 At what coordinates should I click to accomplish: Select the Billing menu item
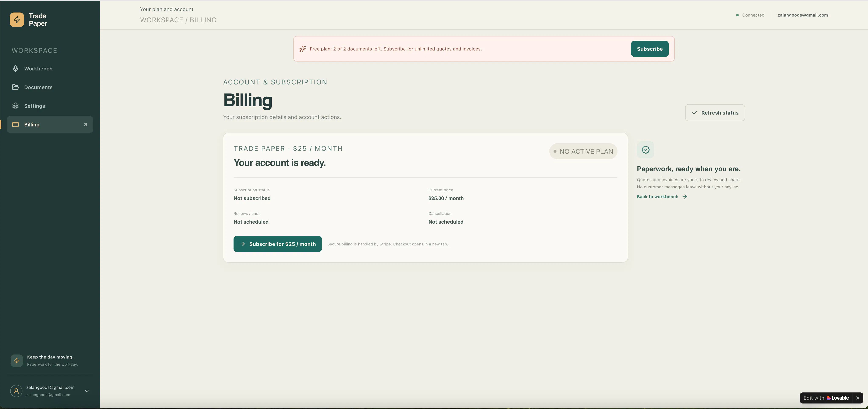pyautogui.click(x=50, y=125)
